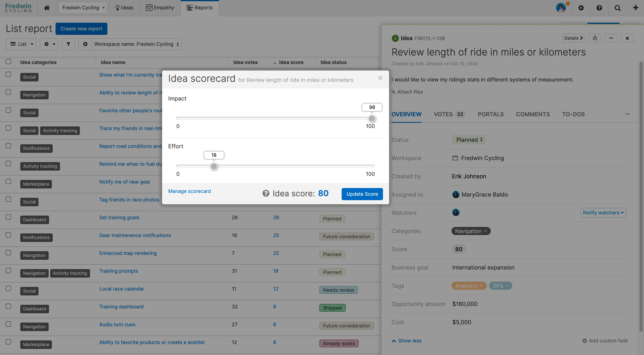Expand the Notify watchers dropdown
This screenshot has width=644, height=355.
603,213
